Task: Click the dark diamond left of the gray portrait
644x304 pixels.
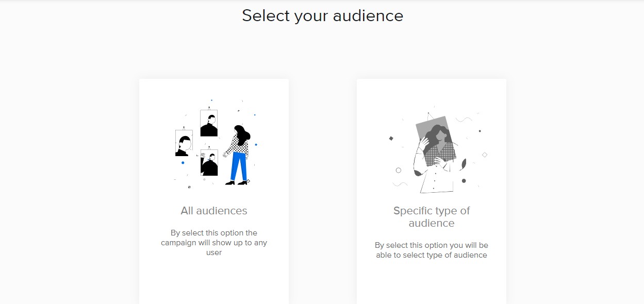Action: (391, 139)
